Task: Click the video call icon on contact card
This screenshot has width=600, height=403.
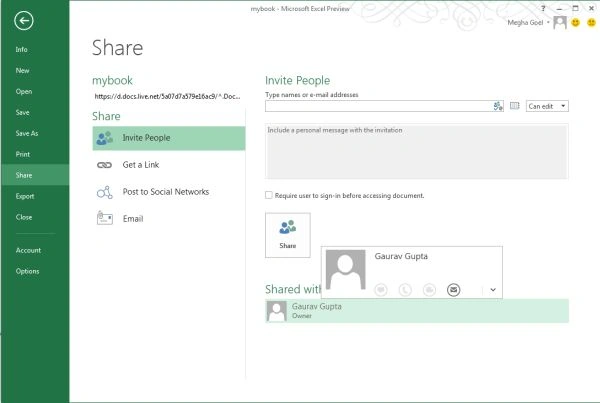Action: 429,290
